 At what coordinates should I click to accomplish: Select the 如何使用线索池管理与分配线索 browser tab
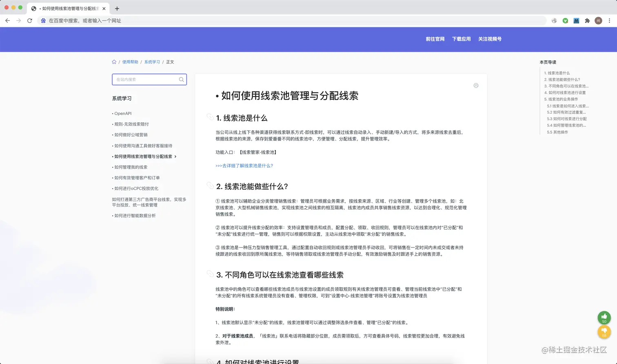pyautogui.click(x=68, y=9)
